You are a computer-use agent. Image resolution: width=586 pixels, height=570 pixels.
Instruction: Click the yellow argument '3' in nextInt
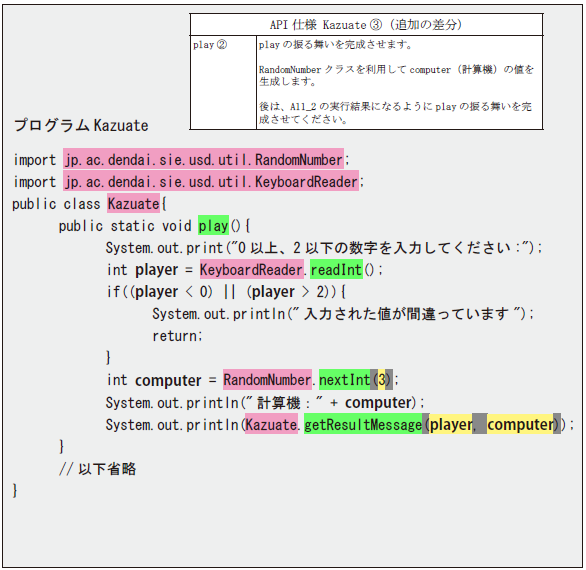click(382, 380)
